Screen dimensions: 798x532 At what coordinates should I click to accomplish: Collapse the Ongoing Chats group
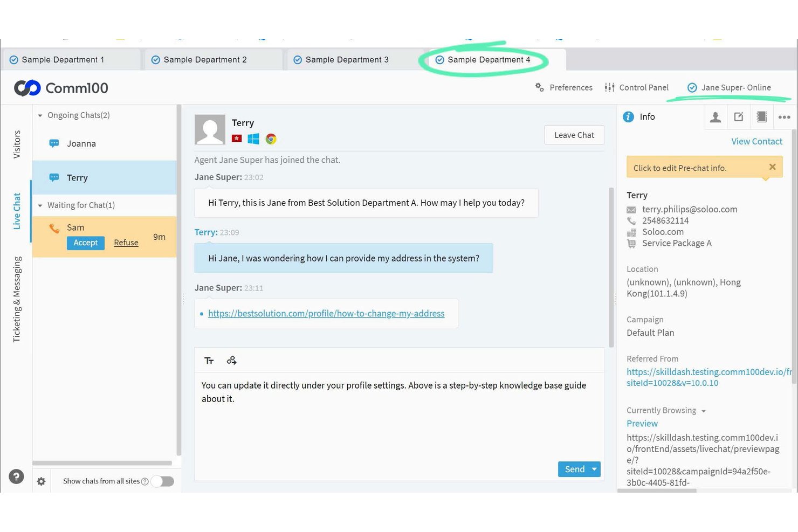tap(40, 115)
